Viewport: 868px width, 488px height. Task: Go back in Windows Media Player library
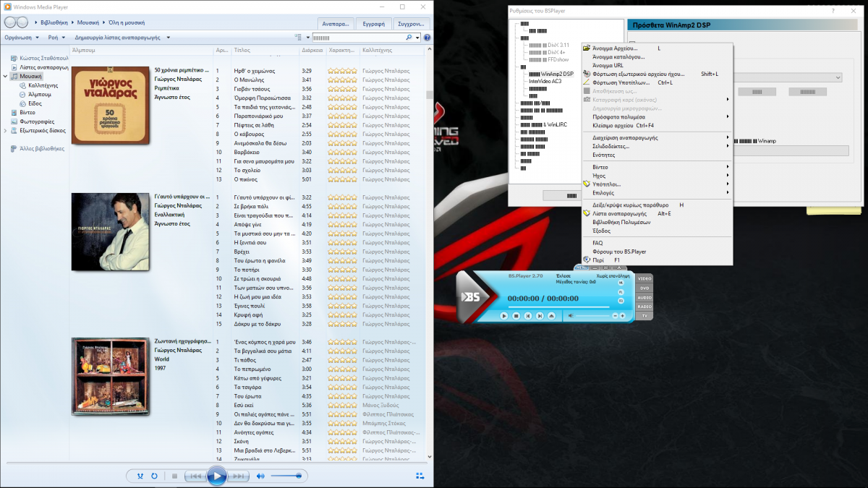pyautogui.click(x=11, y=22)
